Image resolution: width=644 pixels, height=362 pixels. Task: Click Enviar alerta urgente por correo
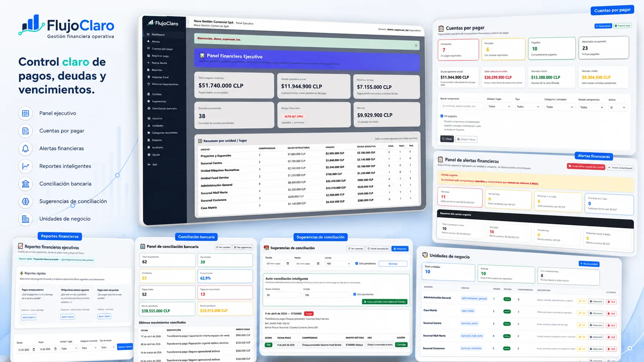[x=586, y=167]
